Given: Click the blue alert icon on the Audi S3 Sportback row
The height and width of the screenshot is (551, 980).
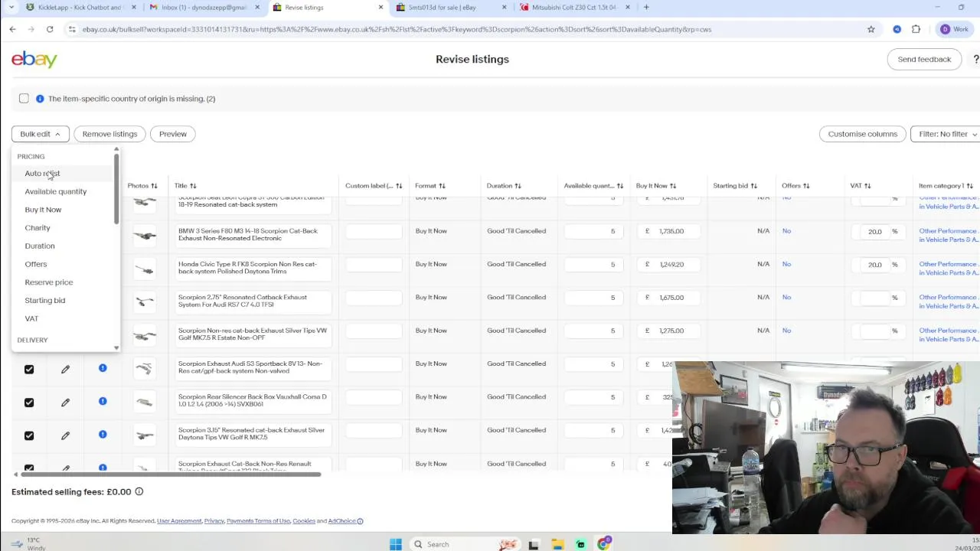Looking at the screenshot, I should (x=103, y=368).
